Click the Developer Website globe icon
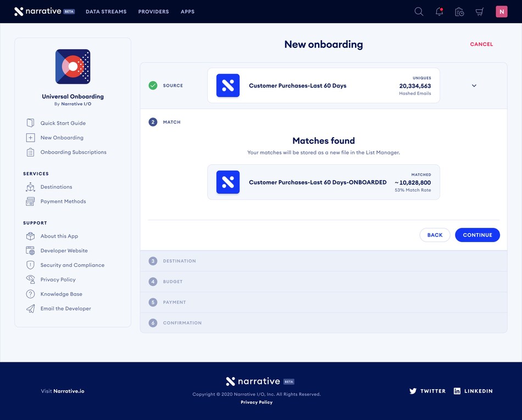Viewport: 522px width, 420px height. coord(30,250)
